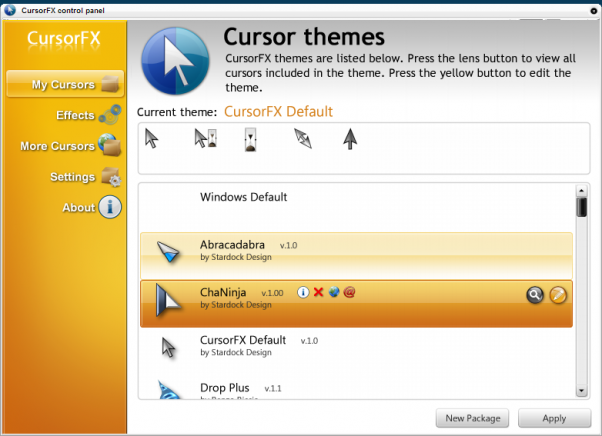Click the Settings box-and-gear icon

click(x=111, y=177)
